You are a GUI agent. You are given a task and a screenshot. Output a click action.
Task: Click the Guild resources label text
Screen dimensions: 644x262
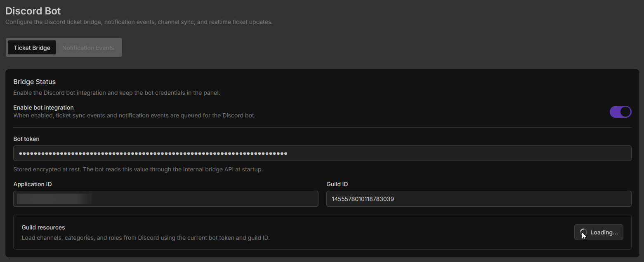(43, 227)
